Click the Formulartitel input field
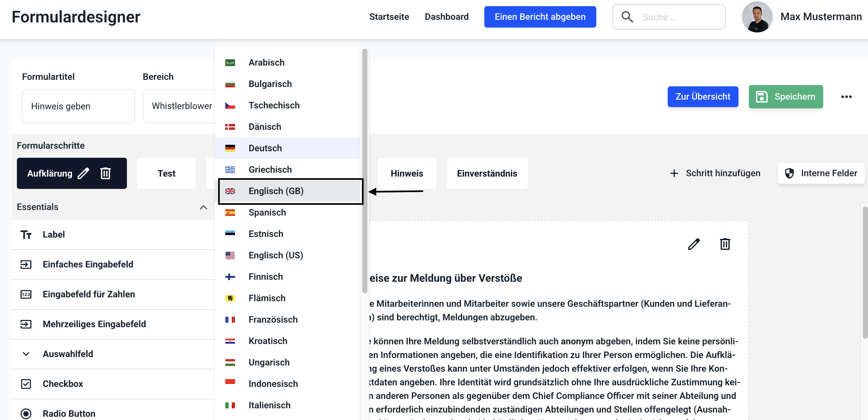Image resolution: width=868 pixels, height=420 pixels. coord(78,106)
